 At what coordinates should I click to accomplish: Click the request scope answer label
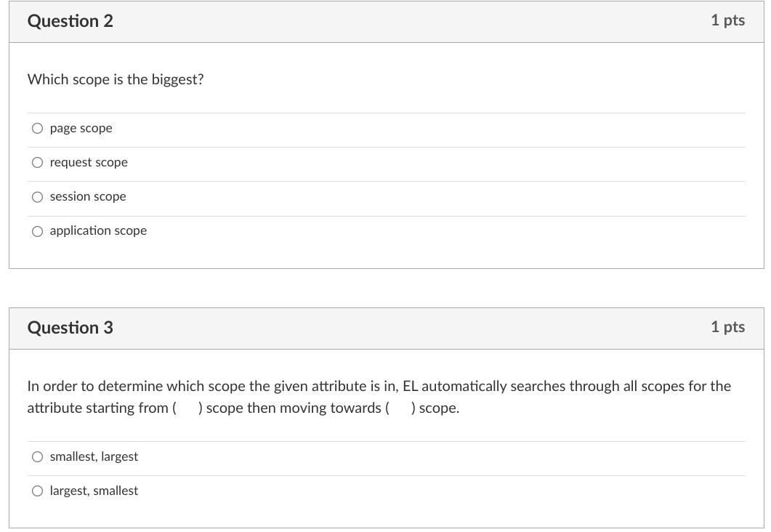pyautogui.click(x=88, y=162)
